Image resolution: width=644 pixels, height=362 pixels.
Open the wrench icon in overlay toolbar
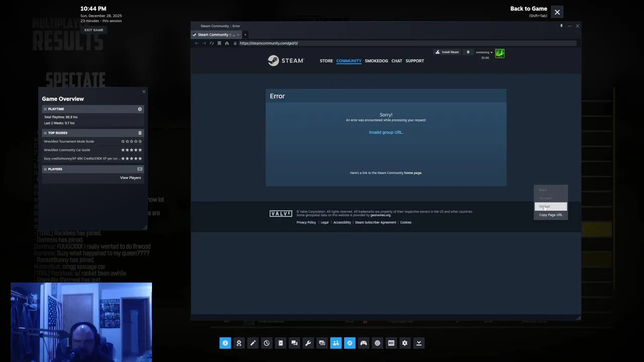pos(308,343)
